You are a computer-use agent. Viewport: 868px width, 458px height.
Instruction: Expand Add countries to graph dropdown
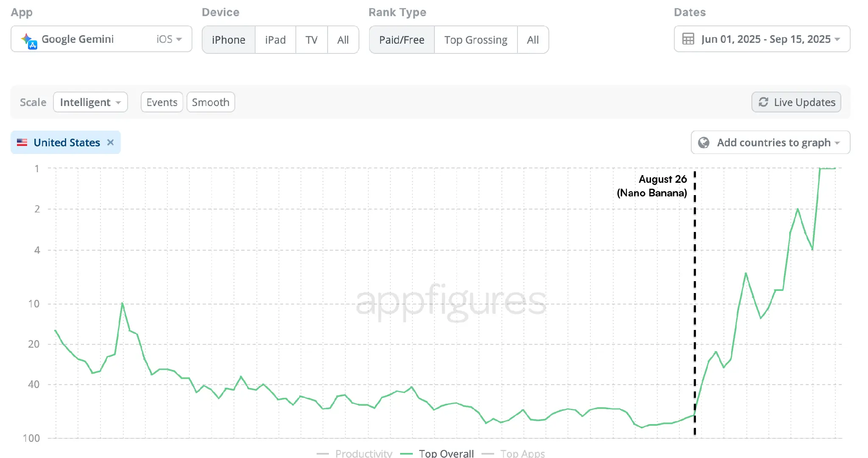point(771,142)
